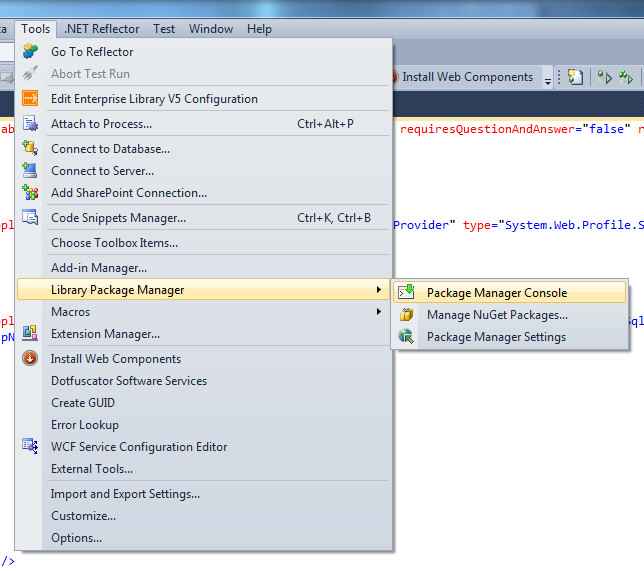Open the Help menu
Screen dimensions: 644x571
coord(259,29)
